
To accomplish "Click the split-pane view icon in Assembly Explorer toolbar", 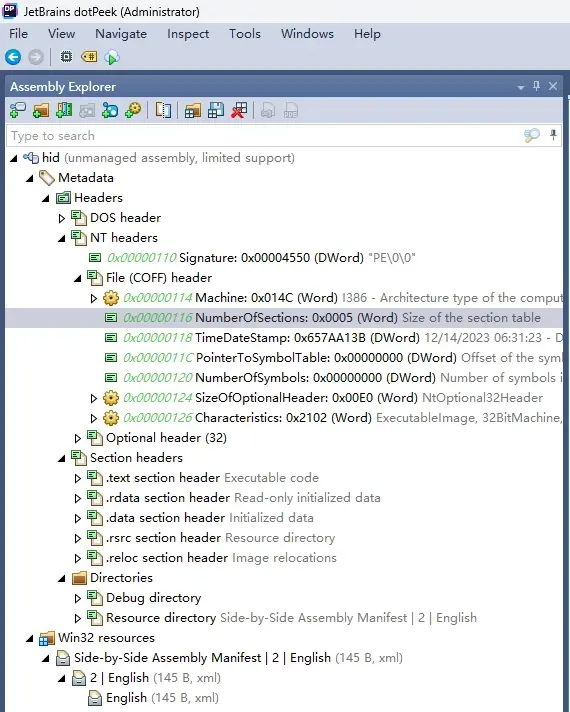I will [163, 110].
